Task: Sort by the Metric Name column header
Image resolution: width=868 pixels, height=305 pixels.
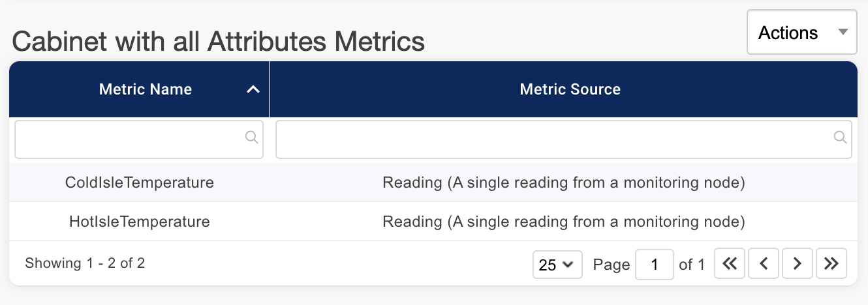Action: pyautogui.click(x=145, y=89)
